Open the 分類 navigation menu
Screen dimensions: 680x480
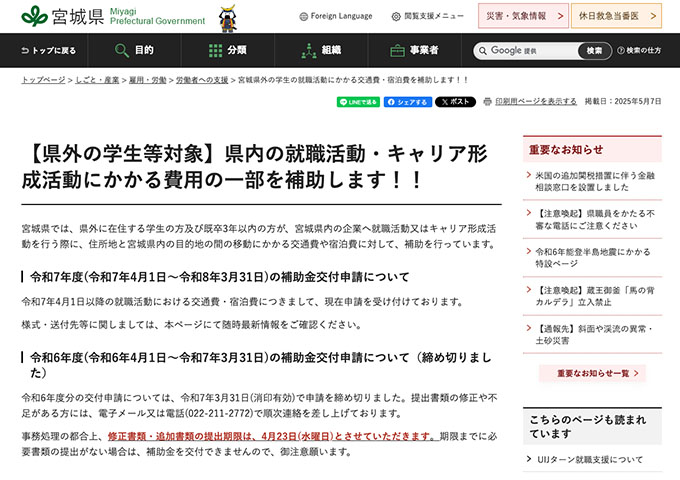[x=228, y=50]
